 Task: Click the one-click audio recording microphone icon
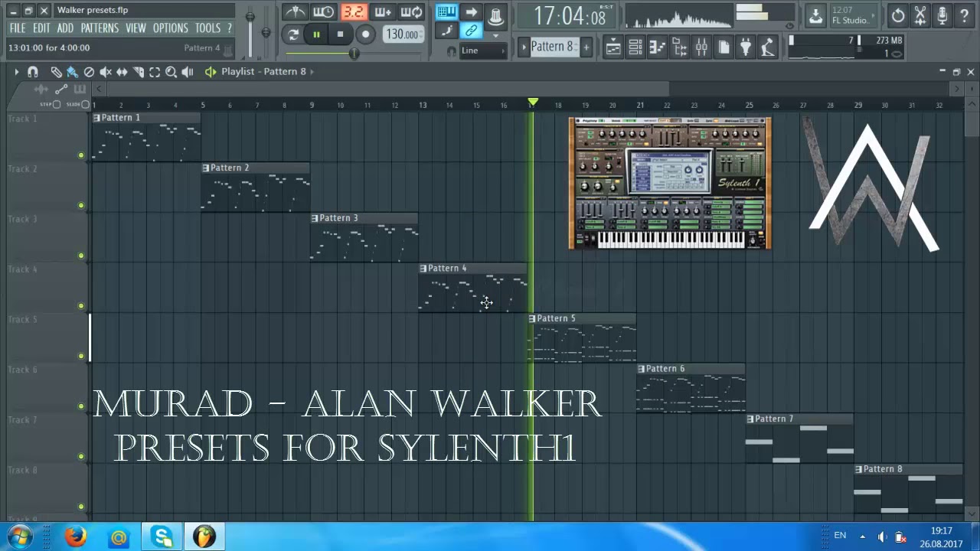tap(942, 15)
